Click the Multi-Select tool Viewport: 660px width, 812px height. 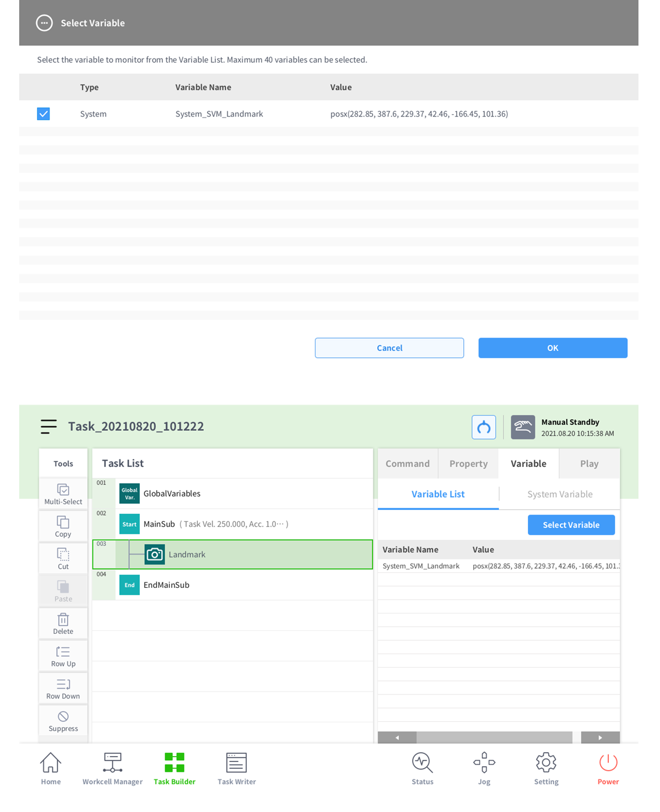tap(63, 494)
